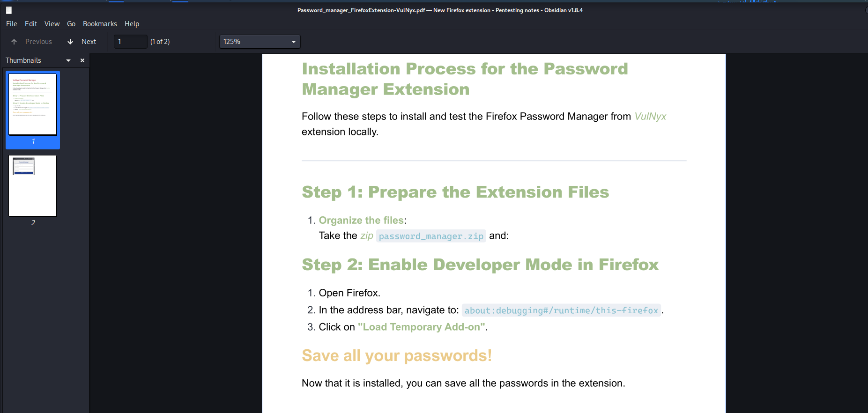
Task: Click the document icon in title bar
Action: (x=9, y=10)
